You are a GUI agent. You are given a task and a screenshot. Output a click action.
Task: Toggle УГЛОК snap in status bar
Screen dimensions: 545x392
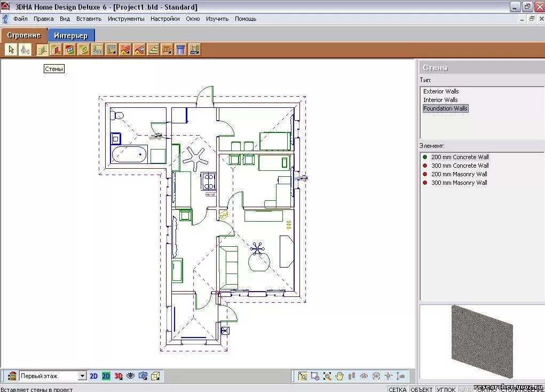click(446, 389)
